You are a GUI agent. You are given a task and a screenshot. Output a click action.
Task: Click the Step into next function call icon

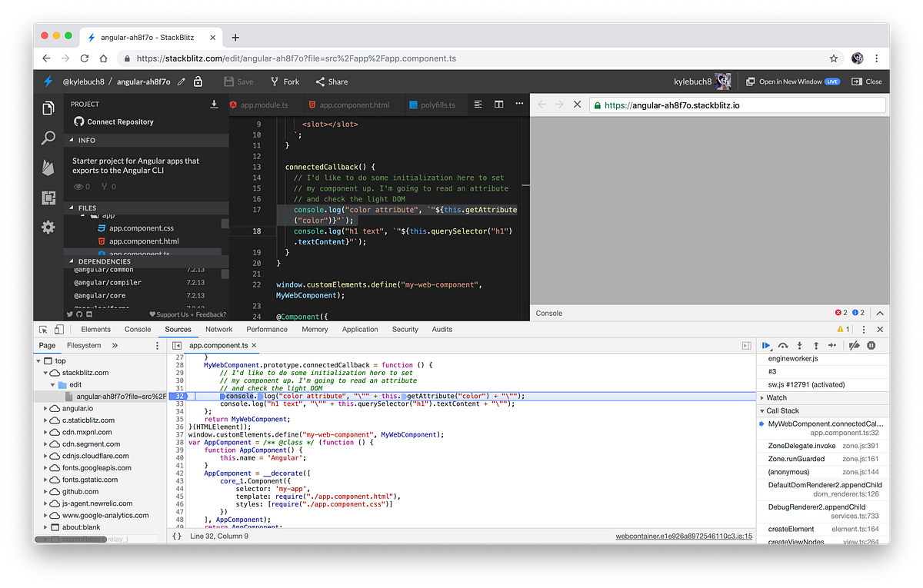coord(798,345)
